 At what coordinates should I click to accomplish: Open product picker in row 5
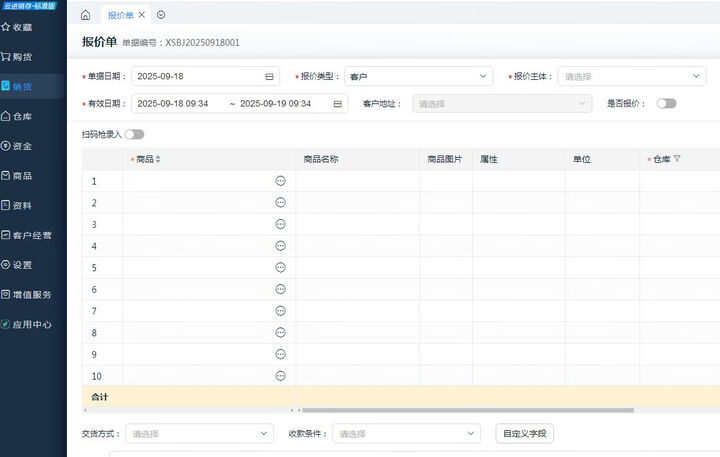tap(280, 267)
